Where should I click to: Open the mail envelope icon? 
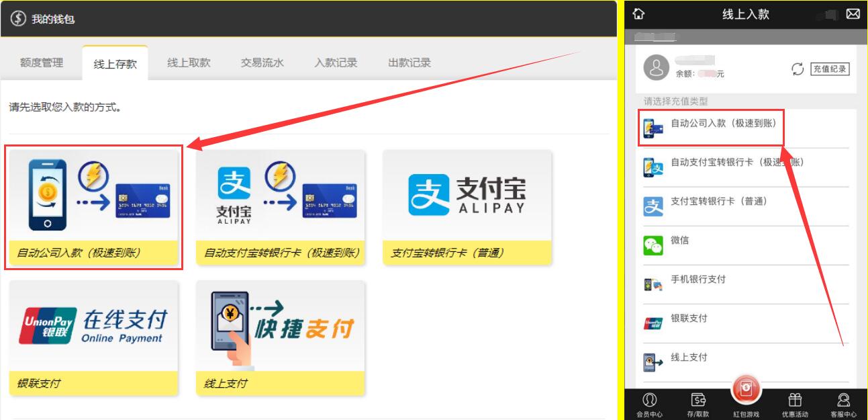(853, 14)
